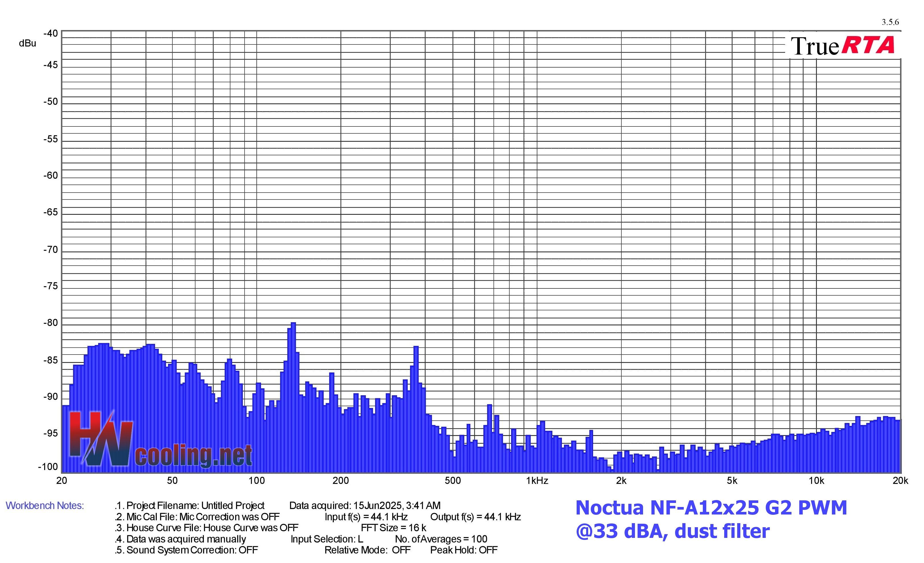Image resolution: width=924 pixels, height=563 pixels.
Task: Click the spectrum peak near 370 Hz
Action: (416, 349)
